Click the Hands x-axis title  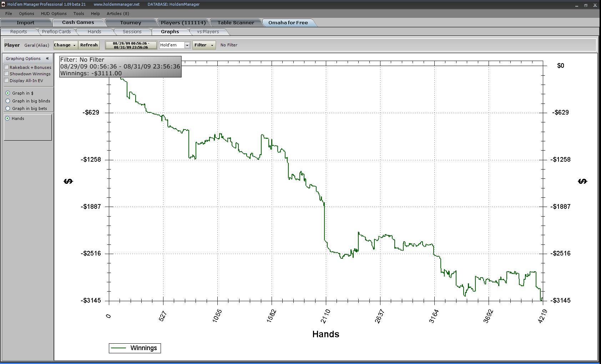coord(326,334)
